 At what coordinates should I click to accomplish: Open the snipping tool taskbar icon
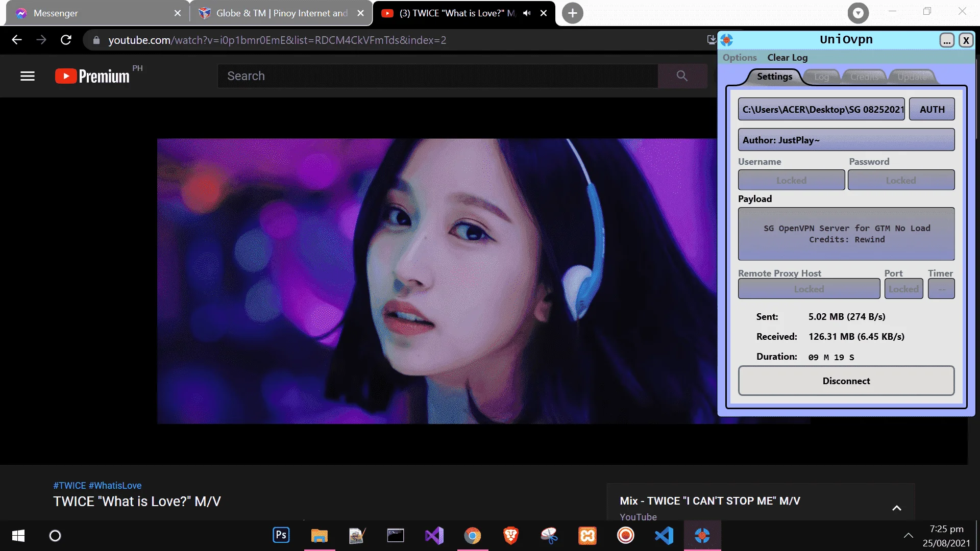(549, 536)
